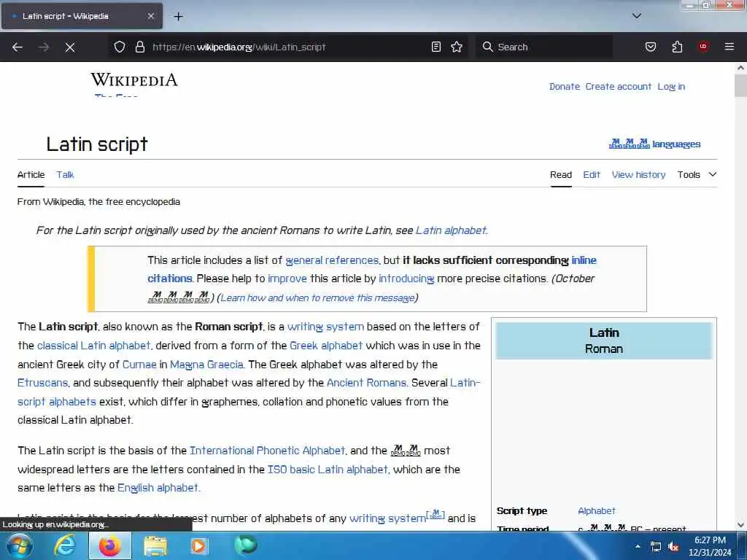The width and height of the screenshot is (747, 560).
Task: Follow the Latin alphabet hatnote link
Action: pos(451,230)
